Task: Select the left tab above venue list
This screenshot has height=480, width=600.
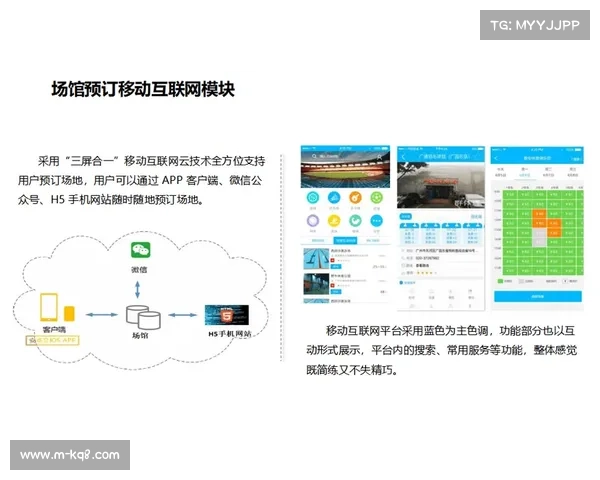Action: tap(318, 240)
